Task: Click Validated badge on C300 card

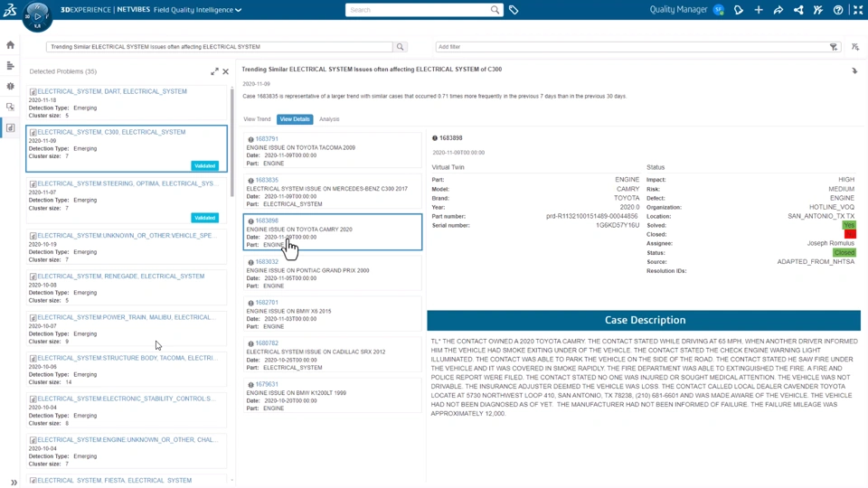Action: point(205,166)
